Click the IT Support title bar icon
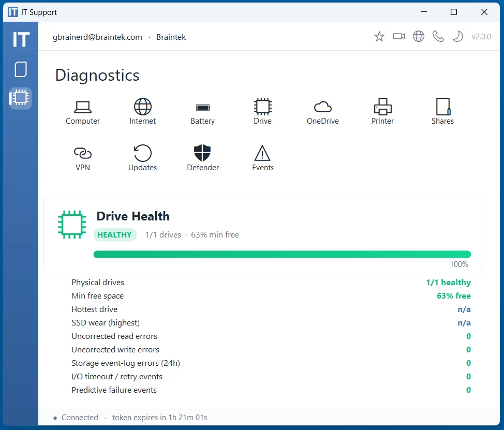This screenshot has width=504, height=430. pos(13,12)
